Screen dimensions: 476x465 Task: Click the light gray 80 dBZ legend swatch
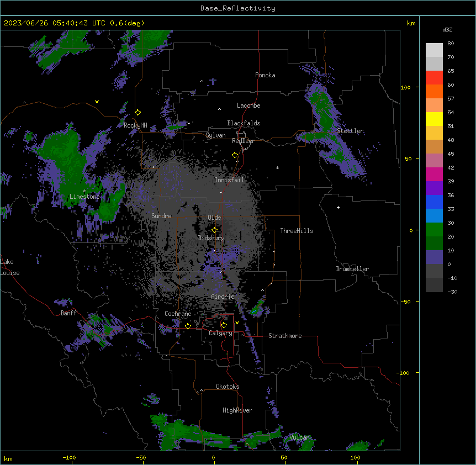[x=434, y=50]
